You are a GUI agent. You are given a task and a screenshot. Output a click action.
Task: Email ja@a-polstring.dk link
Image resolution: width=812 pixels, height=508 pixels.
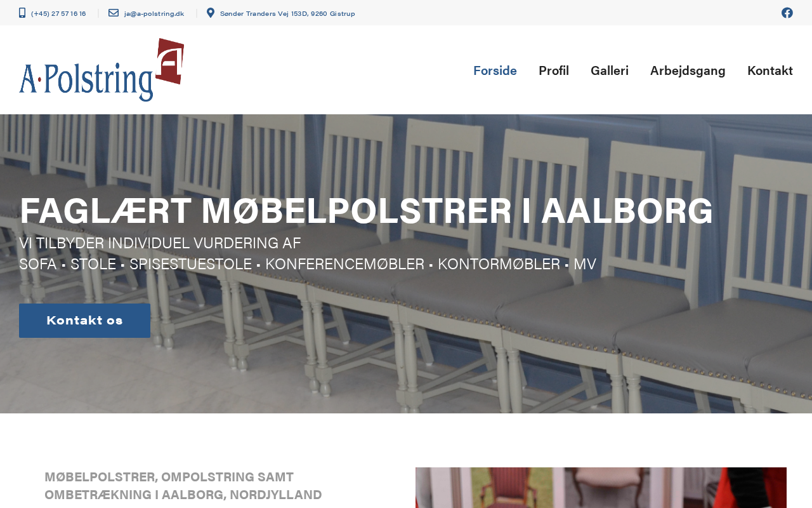coord(154,13)
